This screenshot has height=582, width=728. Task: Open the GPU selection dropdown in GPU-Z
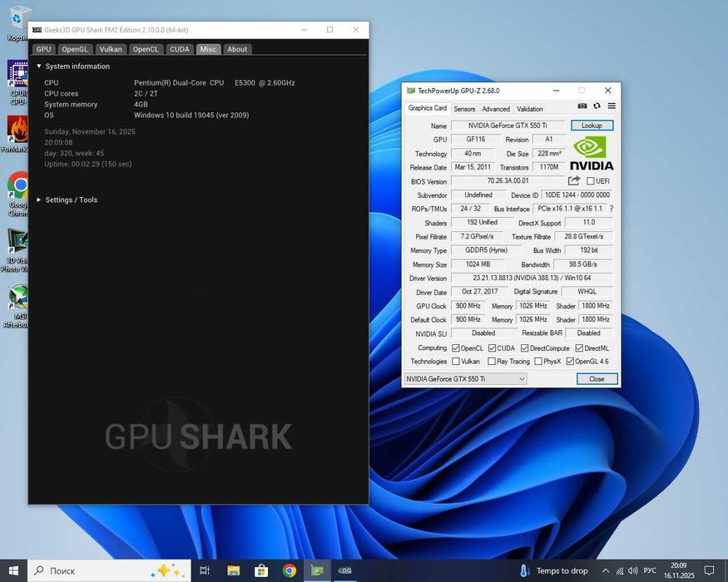[465, 379]
